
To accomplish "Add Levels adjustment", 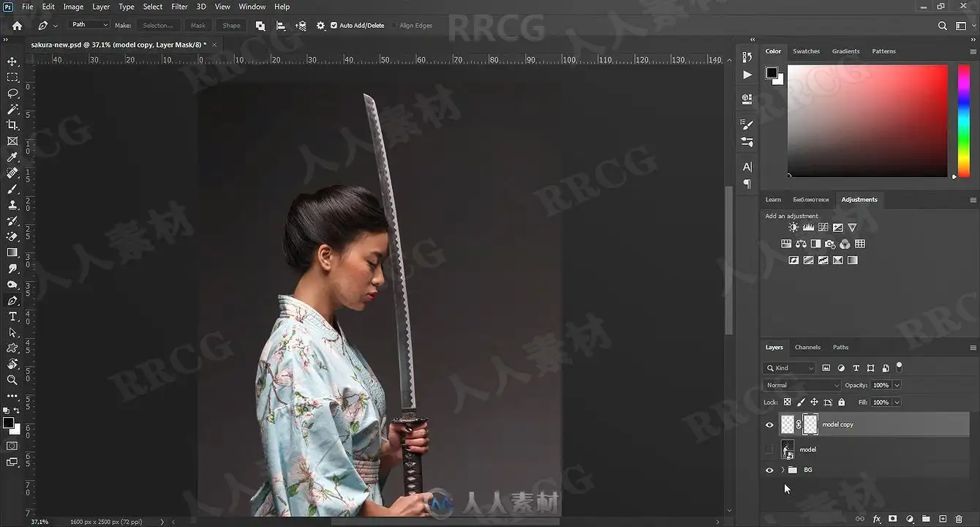I will [x=808, y=228].
